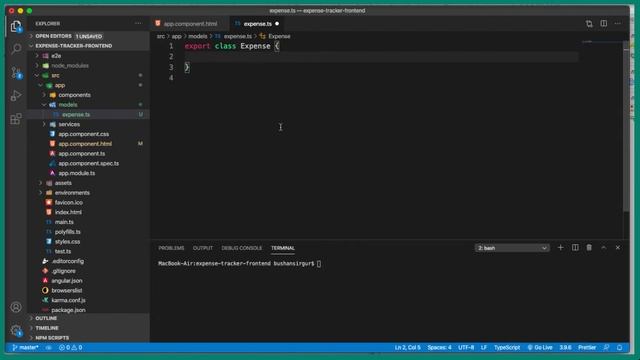This screenshot has height=360, width=640.
Task: Maximize the terminal panel size
Action: [603, 248]
